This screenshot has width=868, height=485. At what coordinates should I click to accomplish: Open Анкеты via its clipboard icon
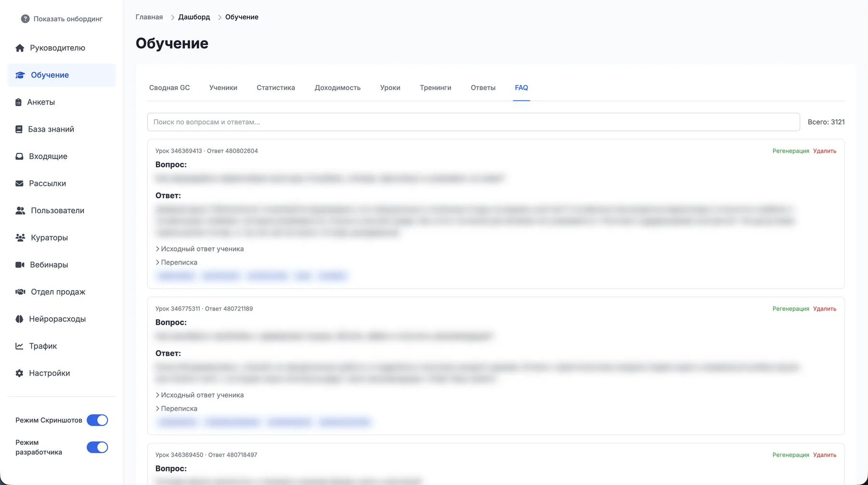[18, 102]
